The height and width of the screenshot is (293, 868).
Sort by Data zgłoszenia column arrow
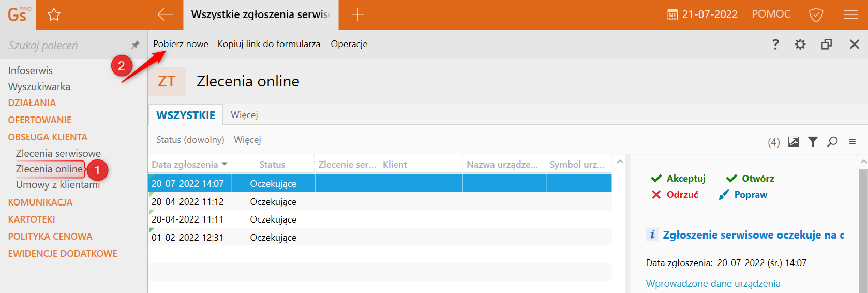coord(225,164)
